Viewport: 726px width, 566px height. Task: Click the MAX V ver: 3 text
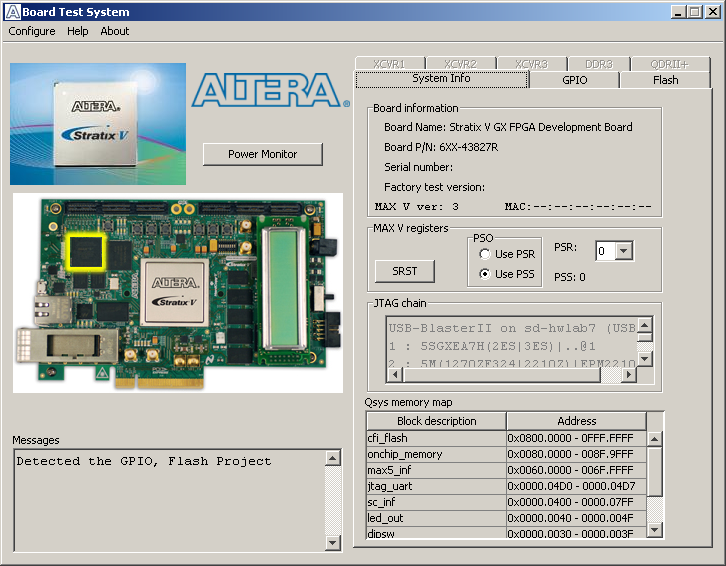(416, 207)
